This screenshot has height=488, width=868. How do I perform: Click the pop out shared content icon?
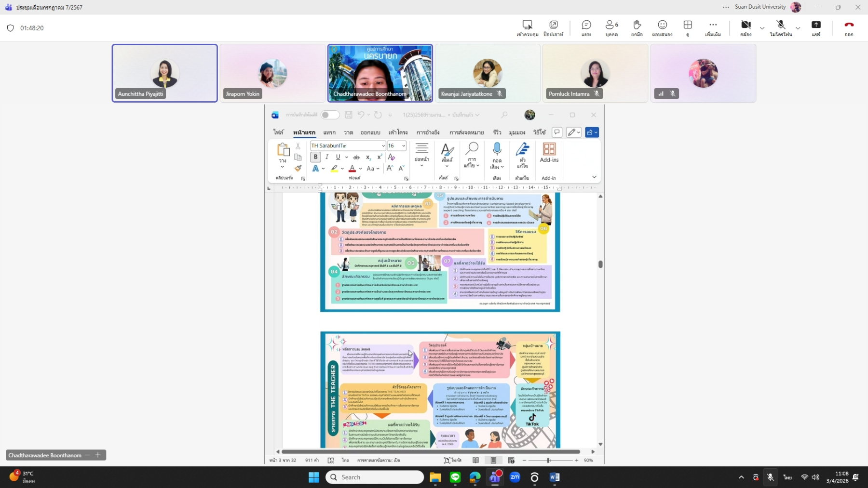tap(553, 28)
